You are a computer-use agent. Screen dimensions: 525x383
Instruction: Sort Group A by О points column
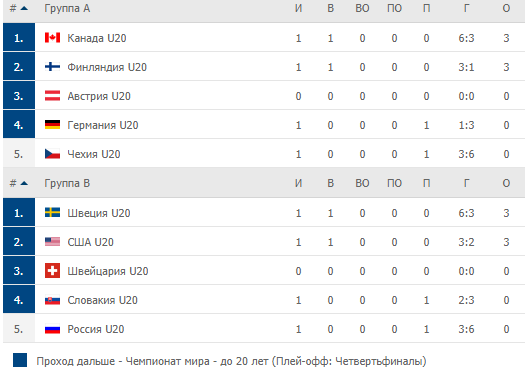pyautogui.click(x=506, y=8)
